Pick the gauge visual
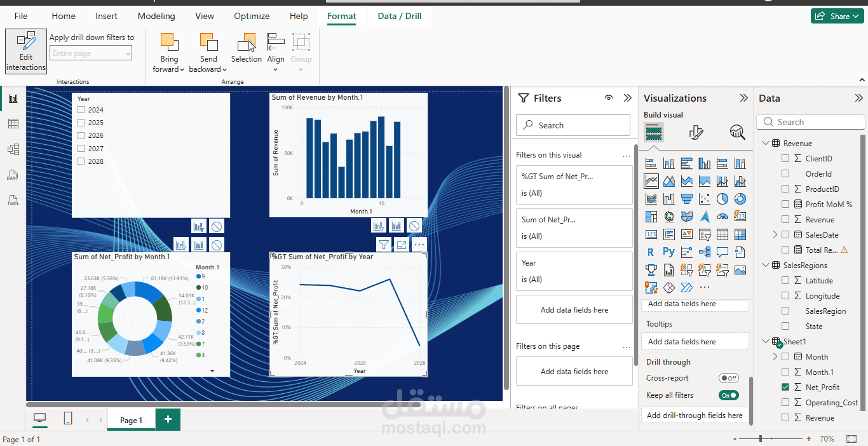Screen dimensions: 868x446 (722, 217)
